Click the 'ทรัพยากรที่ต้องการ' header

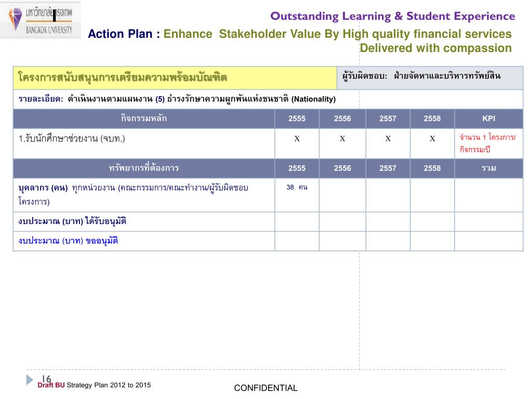[x=144, y=168]
